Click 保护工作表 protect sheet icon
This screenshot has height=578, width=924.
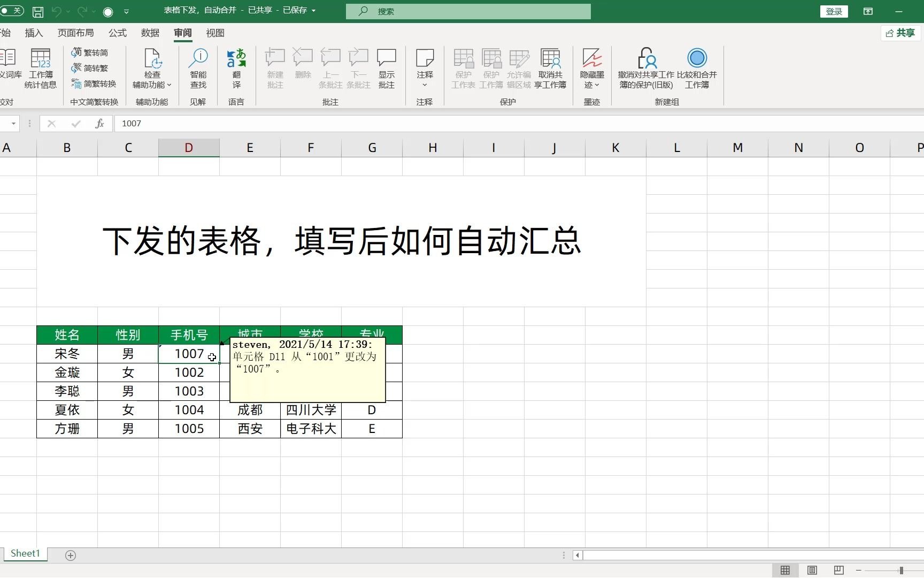(463, 68)
